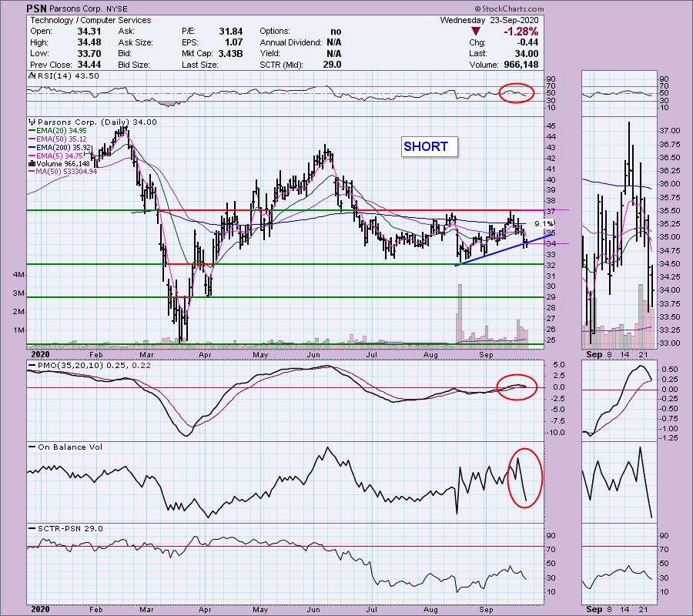This screenshot has height=616, width=693.
Task: Click the Yield label
Action: tap(270, 53)
